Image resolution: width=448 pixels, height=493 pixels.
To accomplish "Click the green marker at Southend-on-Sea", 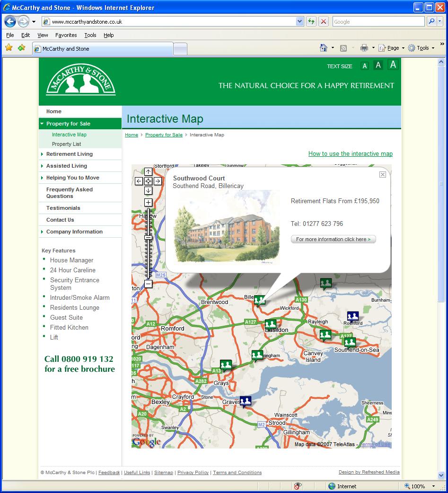I will pos(350,343).
